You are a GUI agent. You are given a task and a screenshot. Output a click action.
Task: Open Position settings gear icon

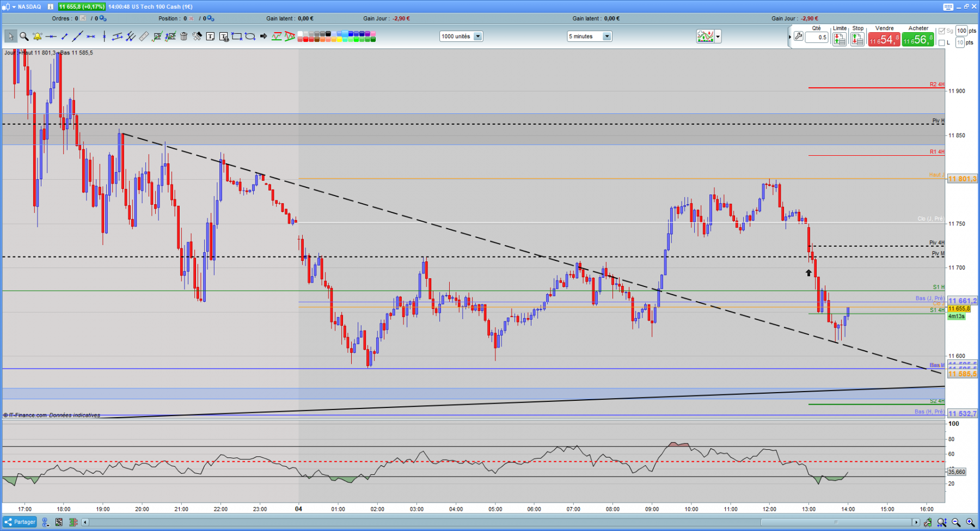point(211,19)
